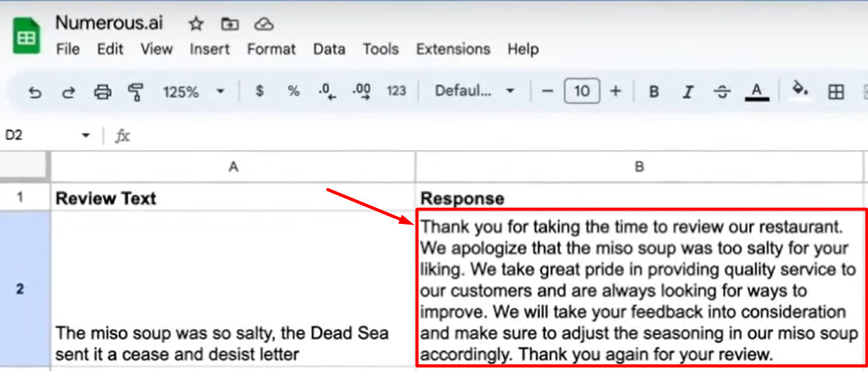Image resolution: width=868 pixels, height=371 pixels.
Task: Click the undo arrow icon
Action: (x=35, y=92)
